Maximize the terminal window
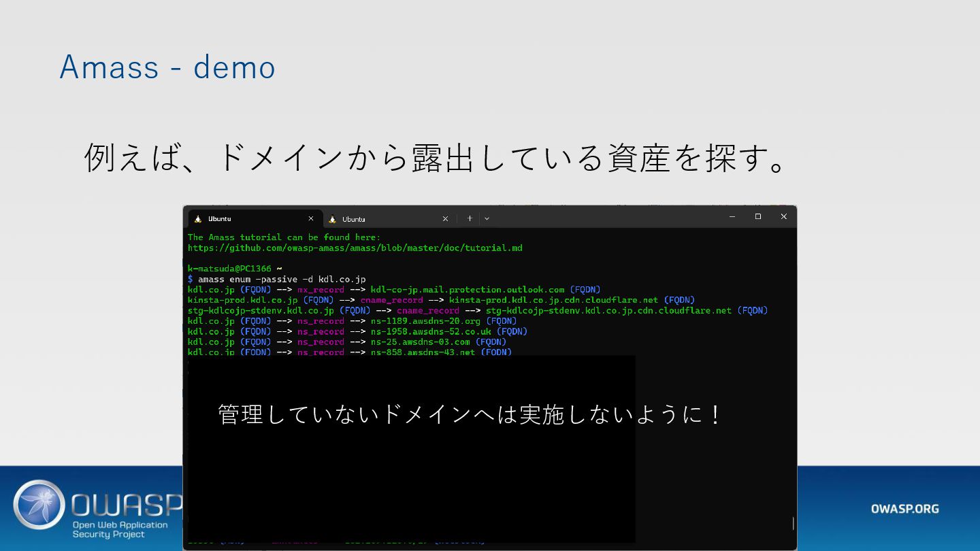The height and width of the screenshot is (551, 980). click(x=758, y=216)
